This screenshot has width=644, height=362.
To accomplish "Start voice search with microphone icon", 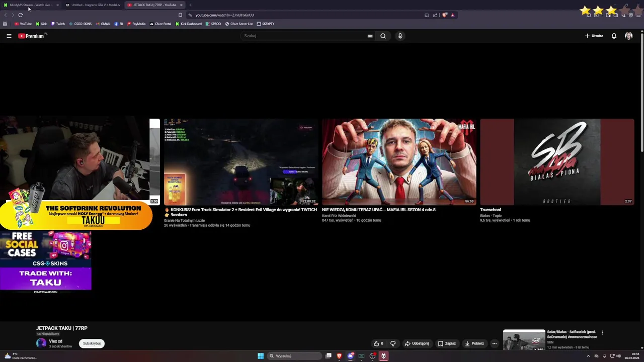I will coord(400,36).
